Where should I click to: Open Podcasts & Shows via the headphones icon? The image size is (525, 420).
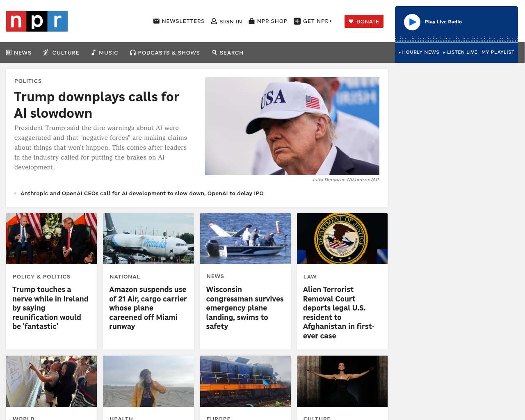point(133,52)
